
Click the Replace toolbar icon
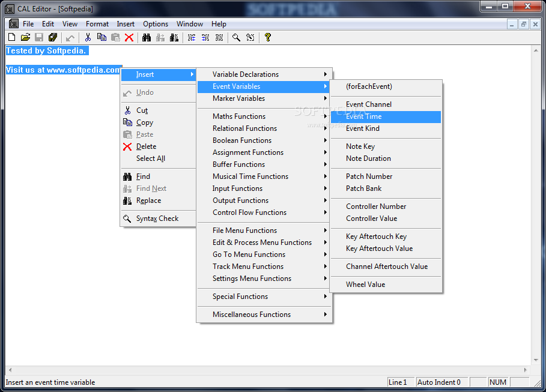click(174, 37)
